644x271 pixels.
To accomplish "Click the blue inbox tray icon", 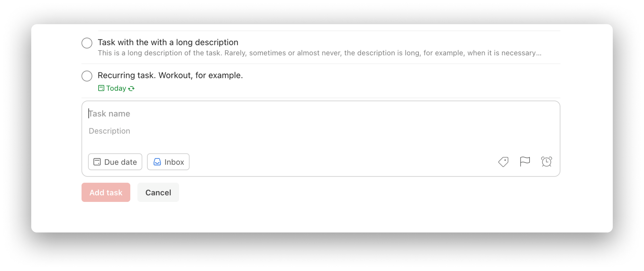I will click(157, 162).
